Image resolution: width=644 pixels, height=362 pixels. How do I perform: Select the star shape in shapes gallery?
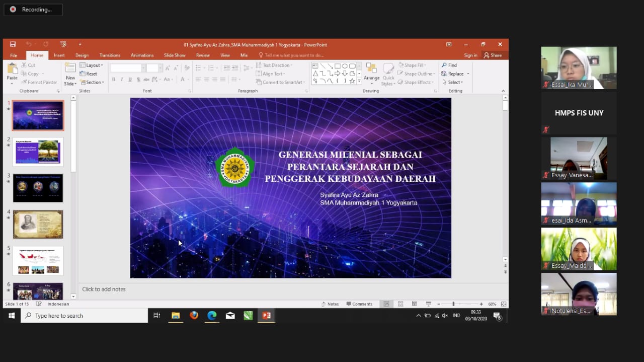pos(352,81)
